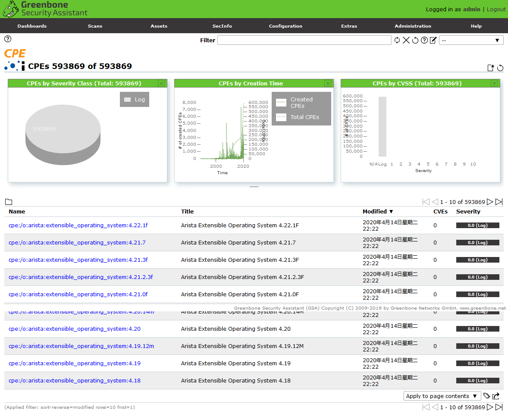Close the CPEs by CVSS chart
The image size is (508, 420).
point(494,83)
